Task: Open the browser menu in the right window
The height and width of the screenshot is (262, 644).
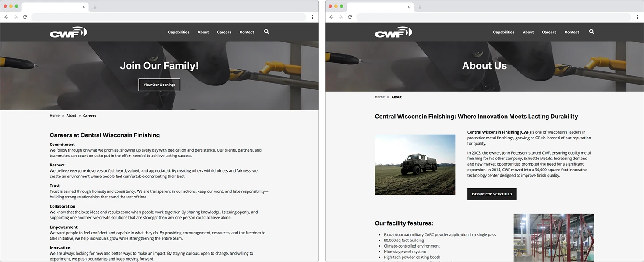Action: tap(638, 17)
